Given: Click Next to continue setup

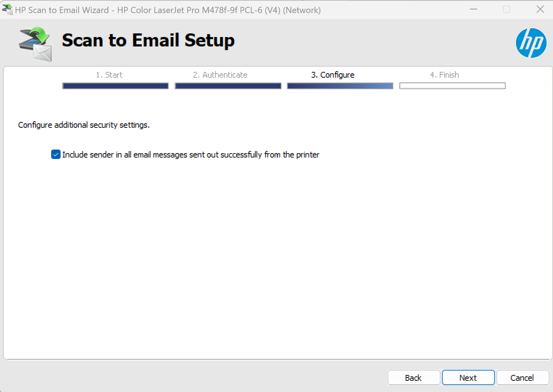Looking at the screenshot, I should [468, 377].
